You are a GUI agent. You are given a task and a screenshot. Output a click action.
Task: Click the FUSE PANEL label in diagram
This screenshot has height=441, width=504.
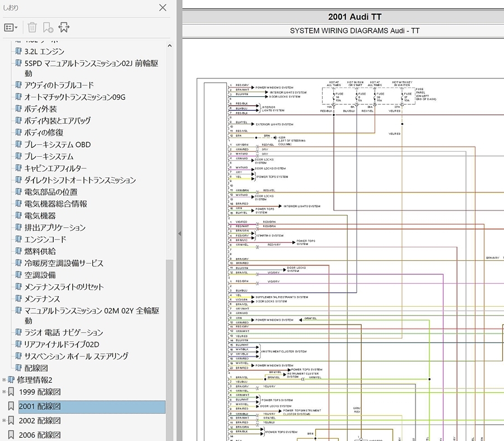(x=426, y=94)
